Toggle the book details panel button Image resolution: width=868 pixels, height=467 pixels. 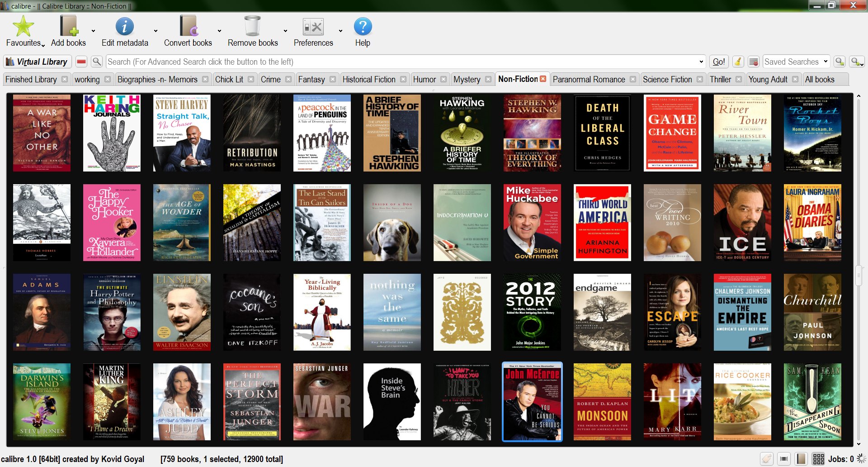pos(801,459)
